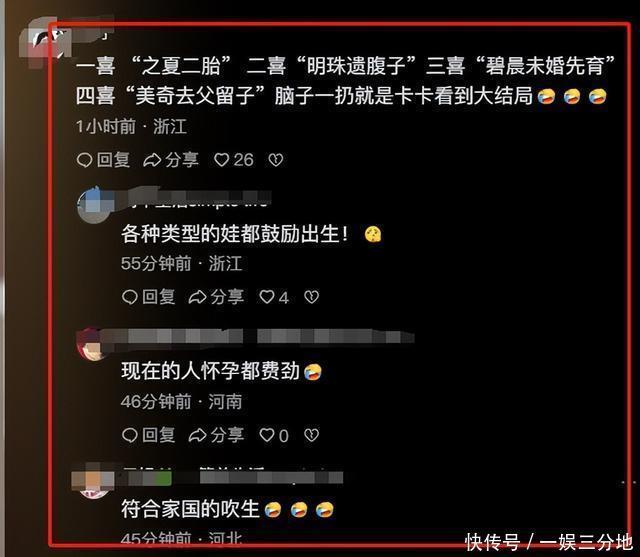
Task: Reply to the 各种类型的娃 comment
Action: point(149,297)
